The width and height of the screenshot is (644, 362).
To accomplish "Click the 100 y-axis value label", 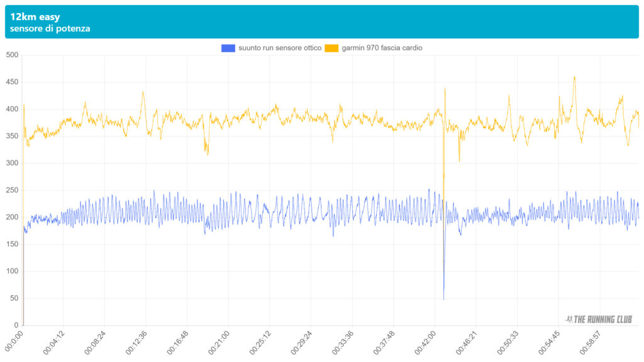I will click(11, 271).
